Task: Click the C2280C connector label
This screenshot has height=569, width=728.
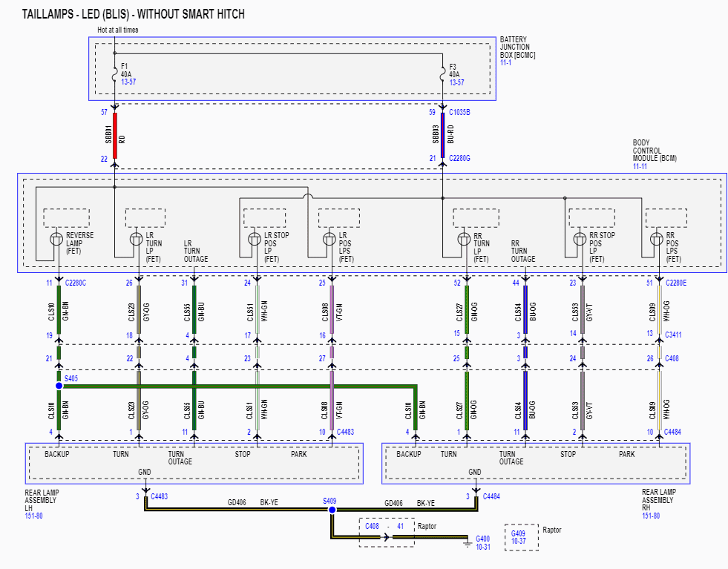Action: [76, 283]
